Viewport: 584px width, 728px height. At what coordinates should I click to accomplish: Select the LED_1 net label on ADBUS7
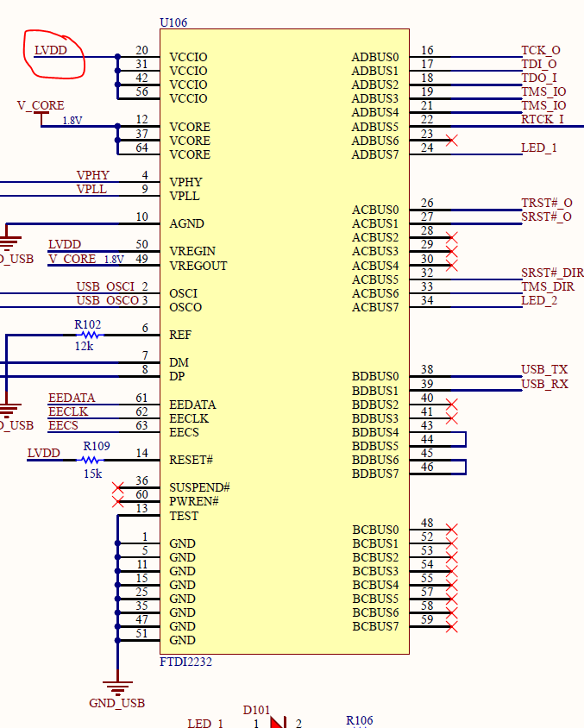click(539, 147)
